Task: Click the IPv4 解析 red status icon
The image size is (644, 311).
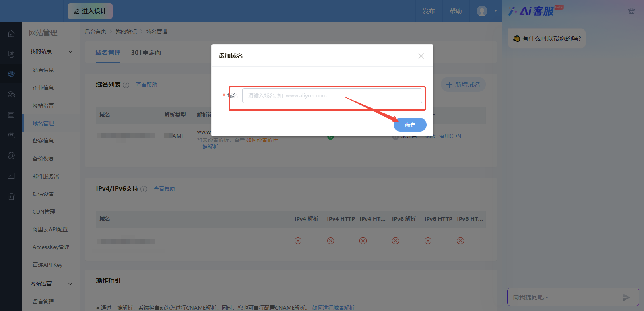Action: 298,241
